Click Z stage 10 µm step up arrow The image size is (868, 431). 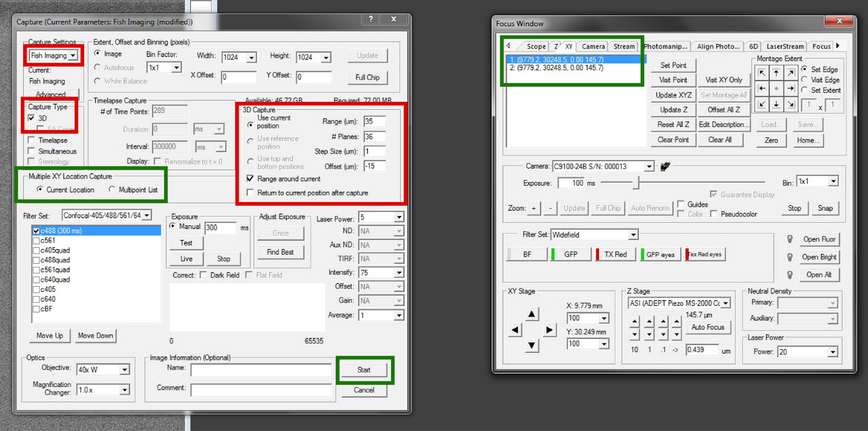pos(635,321)
